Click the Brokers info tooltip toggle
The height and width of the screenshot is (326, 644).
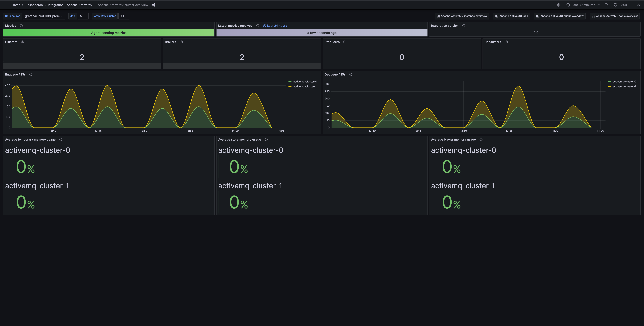coord(182,42)
